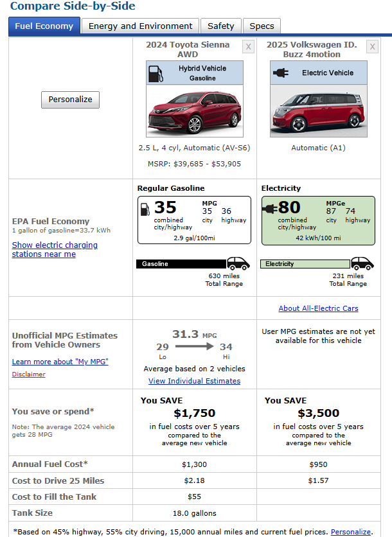Viewport: 392px width, 537px height.
Task: Click the Learn more about "My MPG" link
Action: pyautogui.click(x=60, y=362)
